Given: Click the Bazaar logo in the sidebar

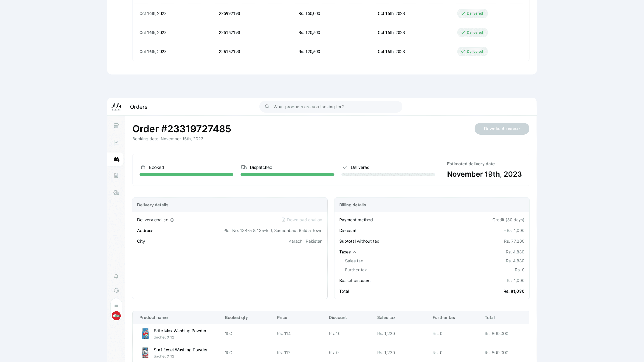Looking at the screenshot, I should pos(116,106).
